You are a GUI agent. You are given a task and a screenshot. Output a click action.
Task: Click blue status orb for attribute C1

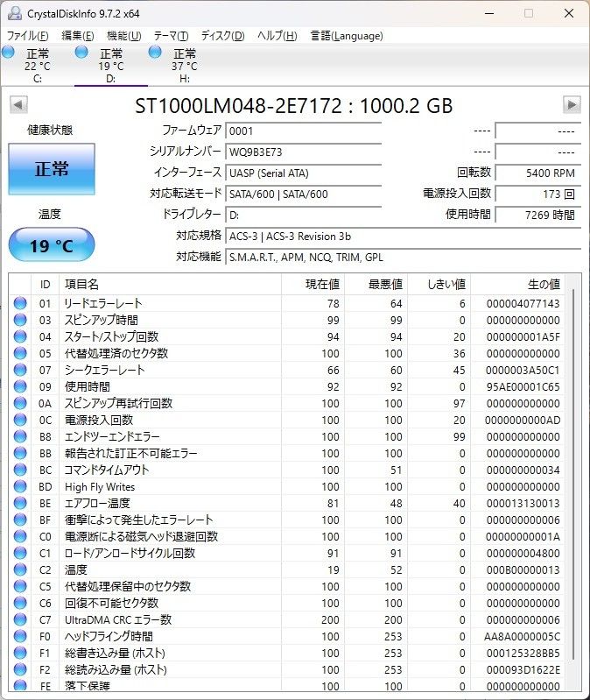coord(20,553)
